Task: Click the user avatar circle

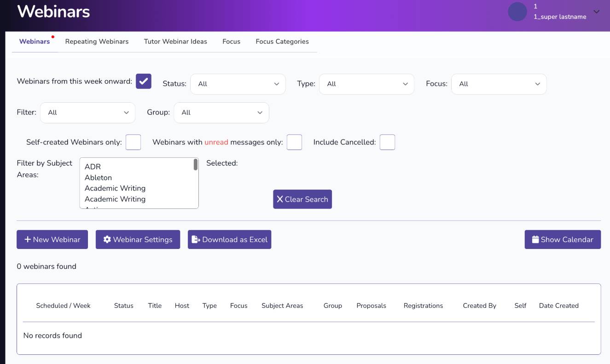Action: (517, 12)
